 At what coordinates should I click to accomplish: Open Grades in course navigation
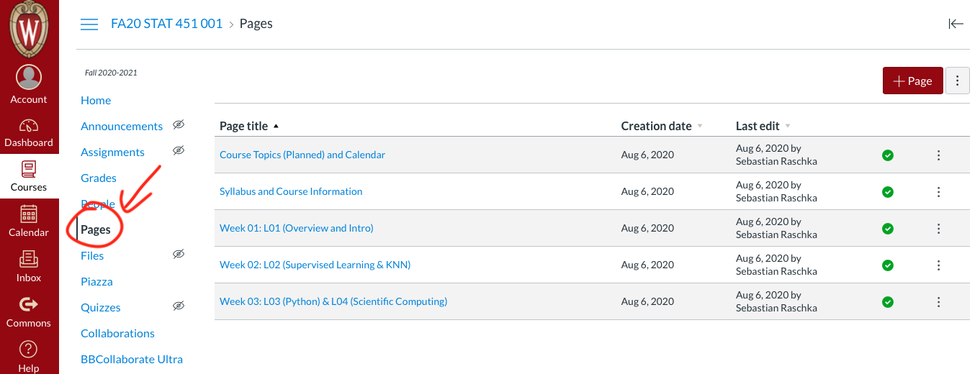(x=99, y=178)
